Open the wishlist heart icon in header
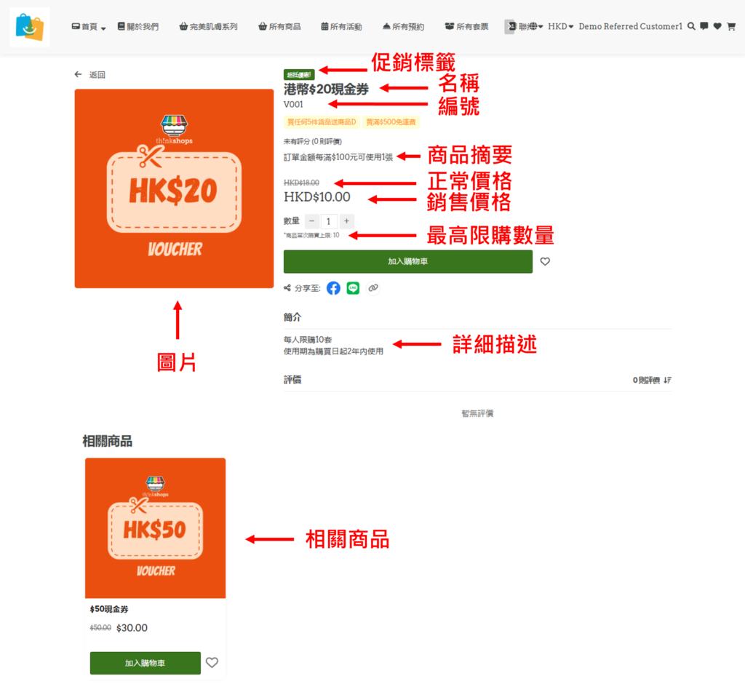Viewport: 745px width, 700px height. 717,26
